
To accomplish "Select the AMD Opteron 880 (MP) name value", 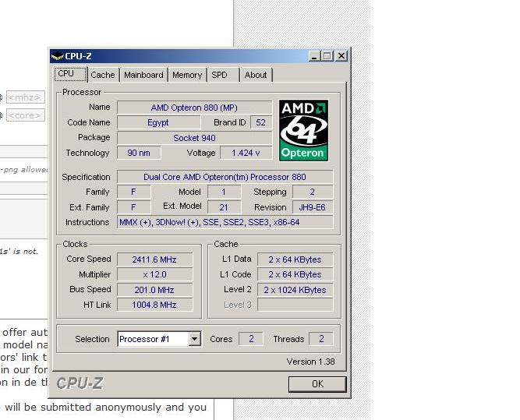I will 194,108.
